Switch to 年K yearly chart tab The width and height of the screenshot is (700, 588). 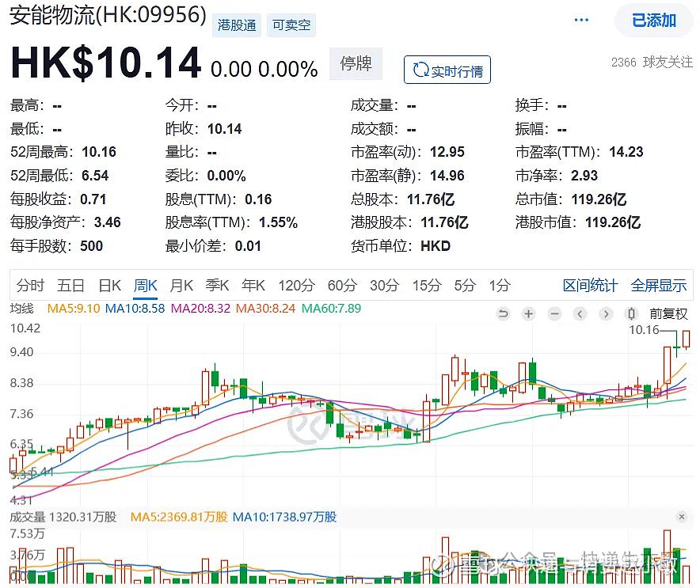pos(253,286)
